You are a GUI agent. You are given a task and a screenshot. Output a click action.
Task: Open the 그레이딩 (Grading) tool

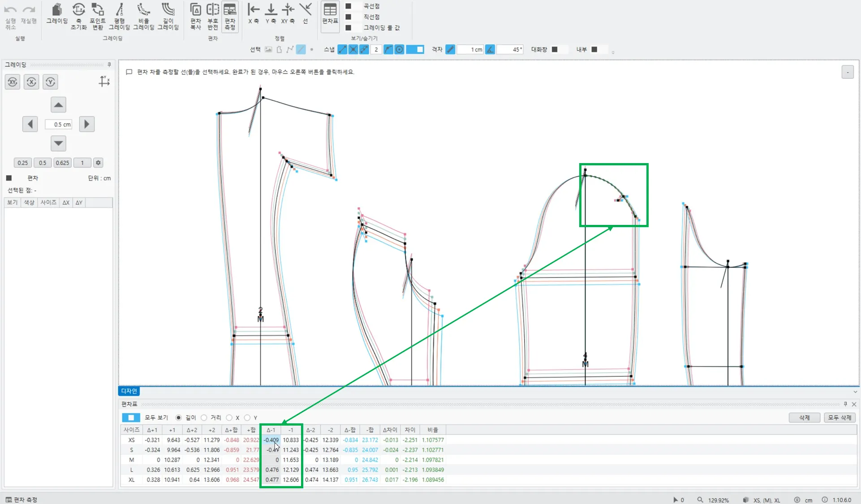tap(57, 14)
